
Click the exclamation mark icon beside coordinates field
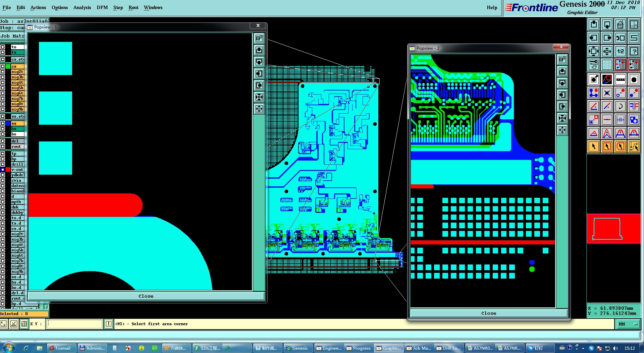[x=109, y=324]
